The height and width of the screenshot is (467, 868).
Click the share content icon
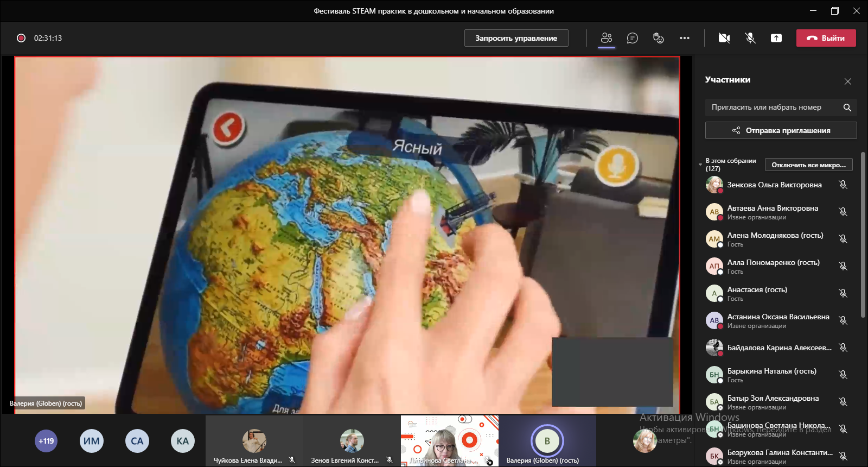coord(776,38)
